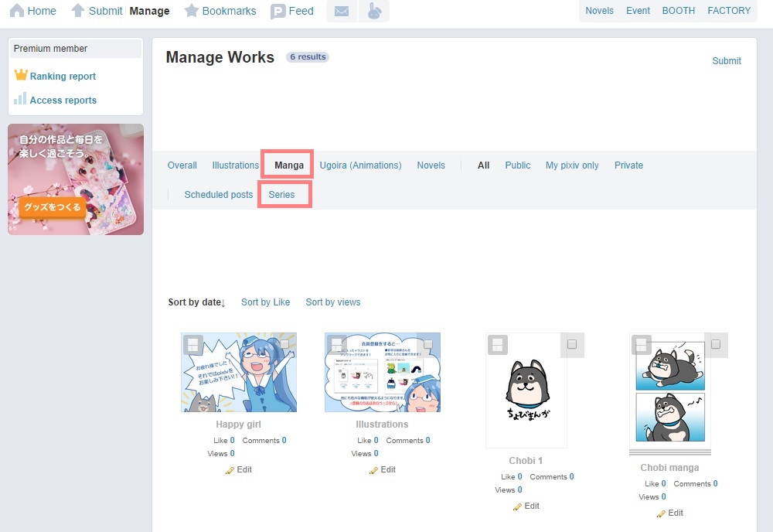Click the Feed P icon
773x532 pixels.
point(278,12)
